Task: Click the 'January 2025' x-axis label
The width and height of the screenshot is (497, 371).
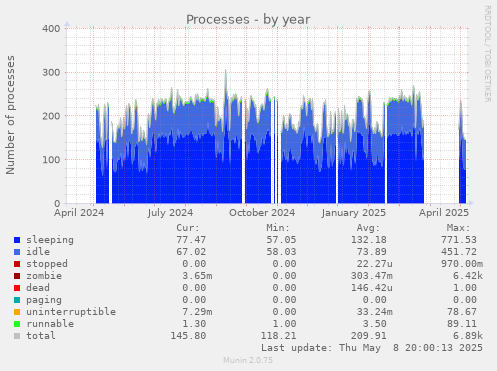Action: [354, 213]
